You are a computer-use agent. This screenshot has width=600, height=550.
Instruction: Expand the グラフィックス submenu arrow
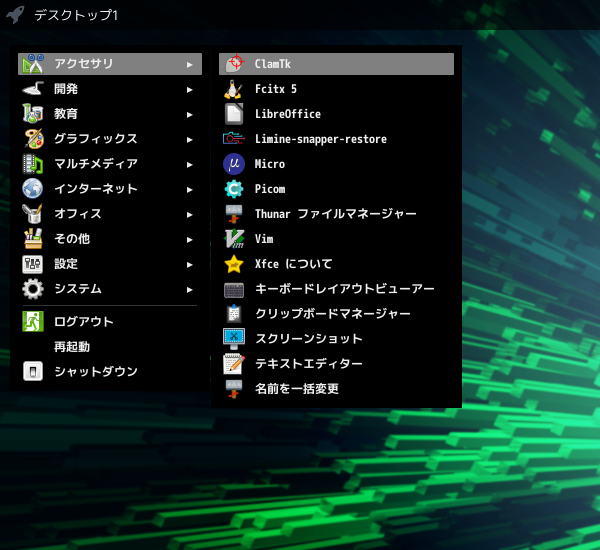point(189,140)
